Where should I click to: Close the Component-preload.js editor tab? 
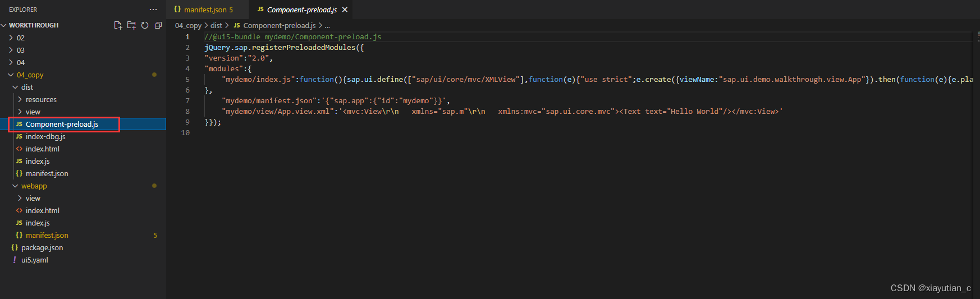(x=345, y=10)
